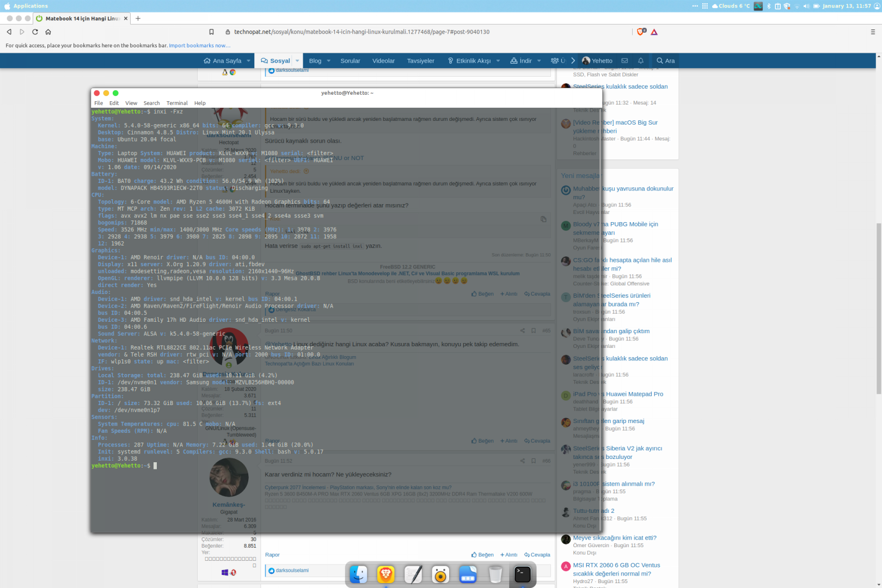The width and height of the screenshot is (882, 588).
Task: Open weather indicator Clouds 6 °C
Action: pos(731,6)
